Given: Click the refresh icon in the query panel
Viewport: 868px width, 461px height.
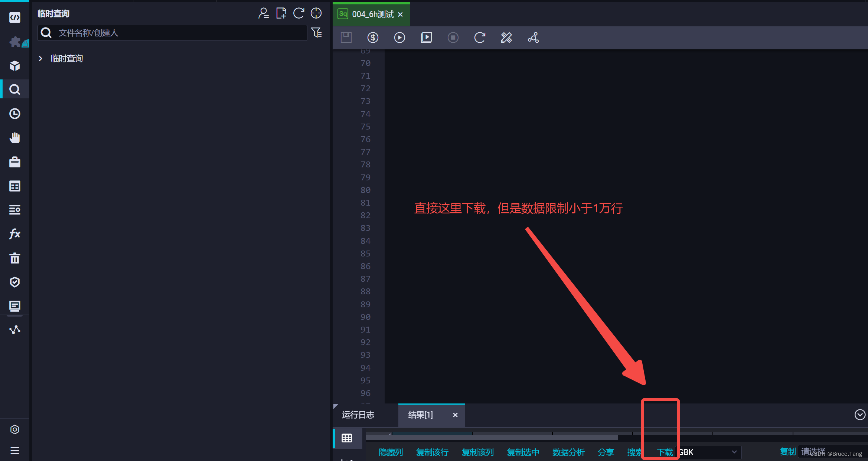Looking at the screenshot, I should (298, 13).
